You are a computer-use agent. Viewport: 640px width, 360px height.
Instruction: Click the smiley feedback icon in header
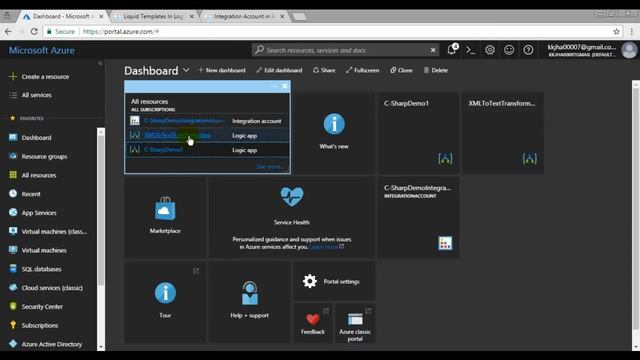click(509, 50)
